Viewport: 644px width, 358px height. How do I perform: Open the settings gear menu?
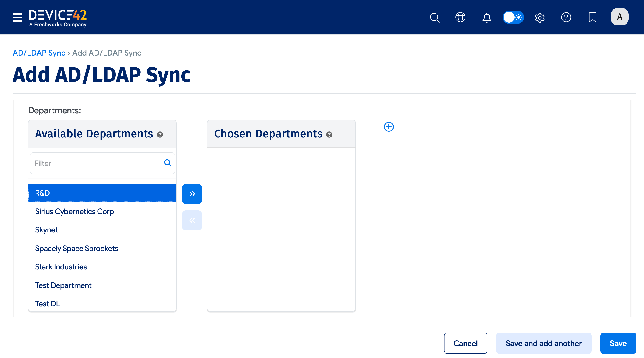540,17
